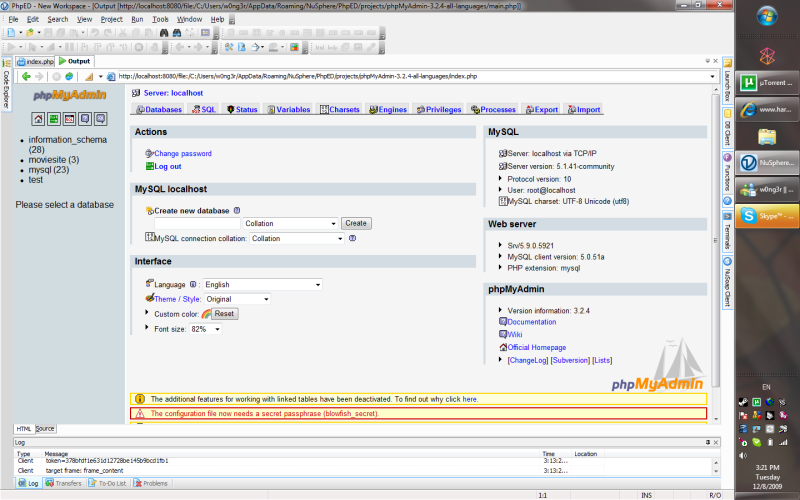Open the File menu
Image resolution: width=800 pixels, height=500 pixels.
coord(13,19)
